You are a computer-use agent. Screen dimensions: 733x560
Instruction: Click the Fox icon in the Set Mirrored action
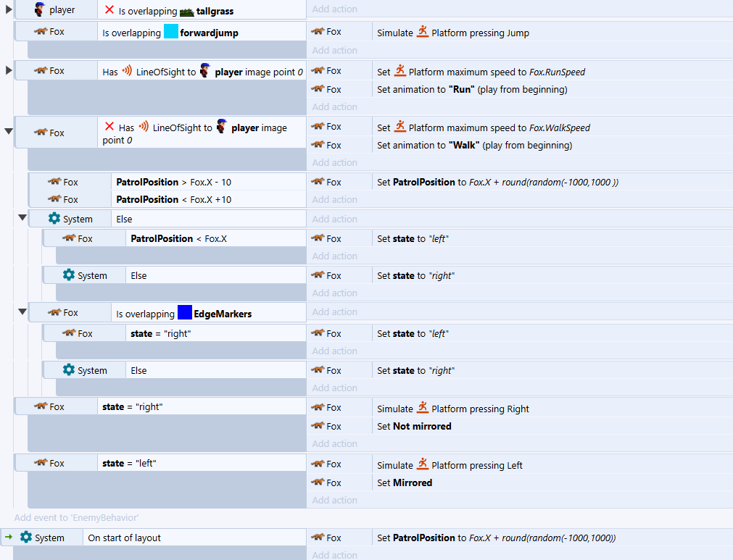pyautogui.click(x=318, y=482)
